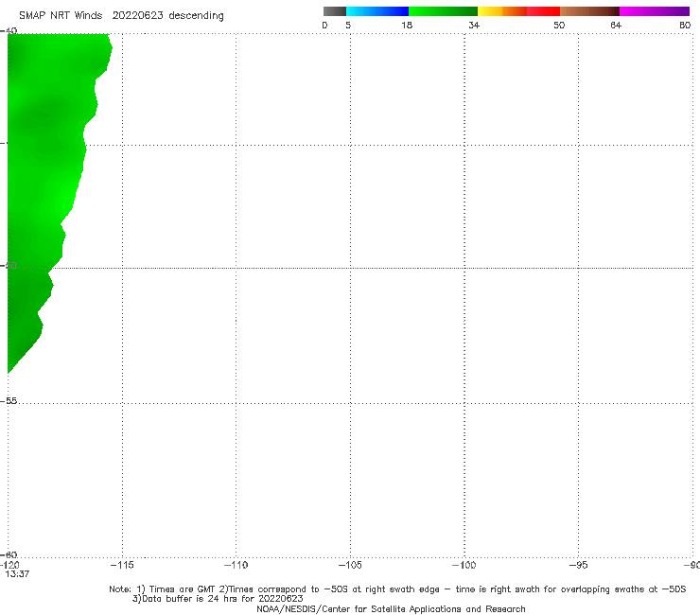
Task: Click the magenta-purple segment of the color bar
Action: pyautogui.click(x=654, y=11)
